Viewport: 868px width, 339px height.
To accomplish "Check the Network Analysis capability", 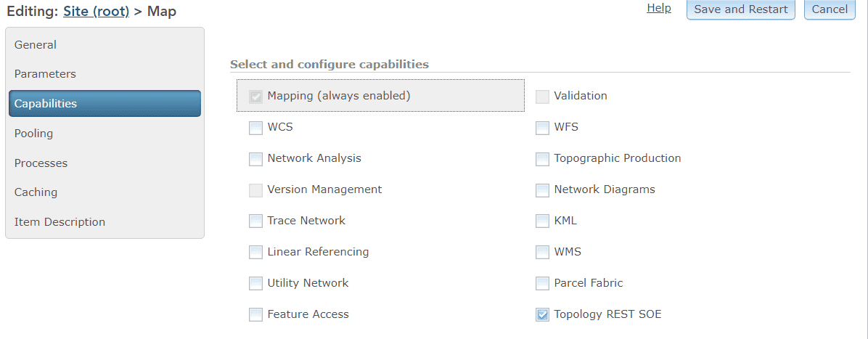I will 255,159.
